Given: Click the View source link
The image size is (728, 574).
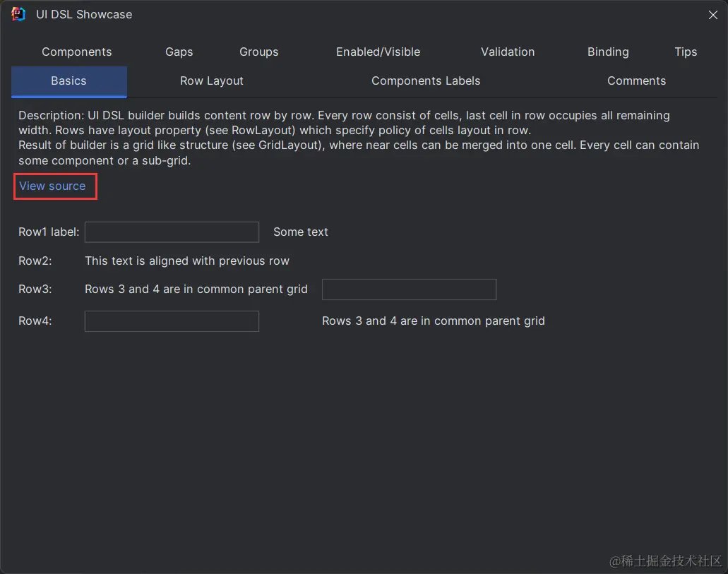Looking at the screenshot, I should (x=52, y=186).
